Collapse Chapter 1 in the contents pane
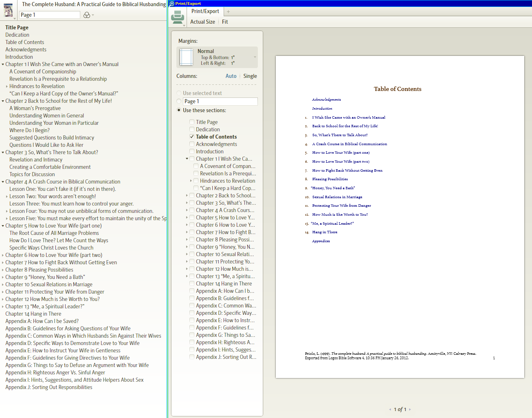 (3, 64)
